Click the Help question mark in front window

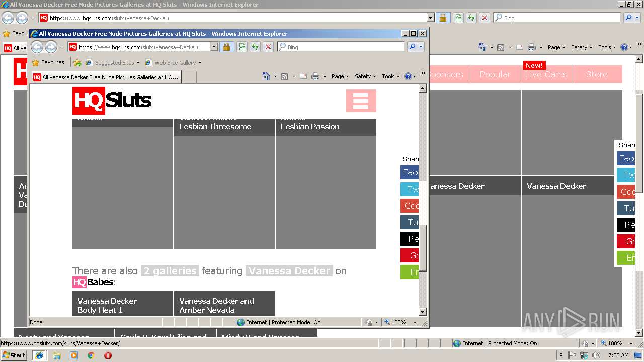point(408,76)
